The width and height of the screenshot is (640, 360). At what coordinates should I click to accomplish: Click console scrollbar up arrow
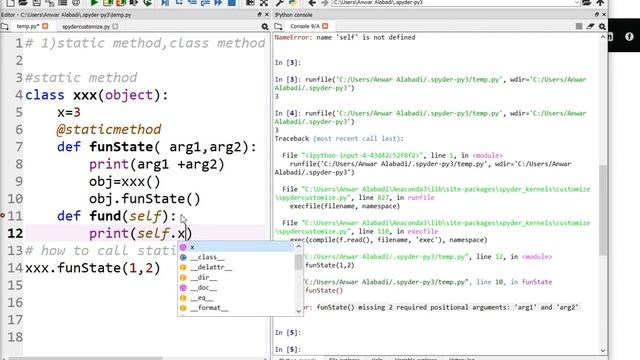click(x=603, y=37)
